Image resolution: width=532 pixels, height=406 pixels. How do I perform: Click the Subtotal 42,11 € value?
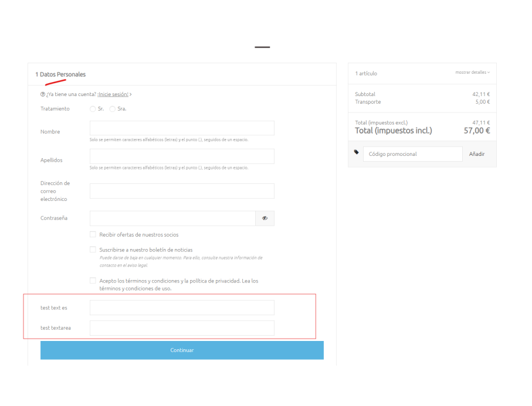point(481,94)
